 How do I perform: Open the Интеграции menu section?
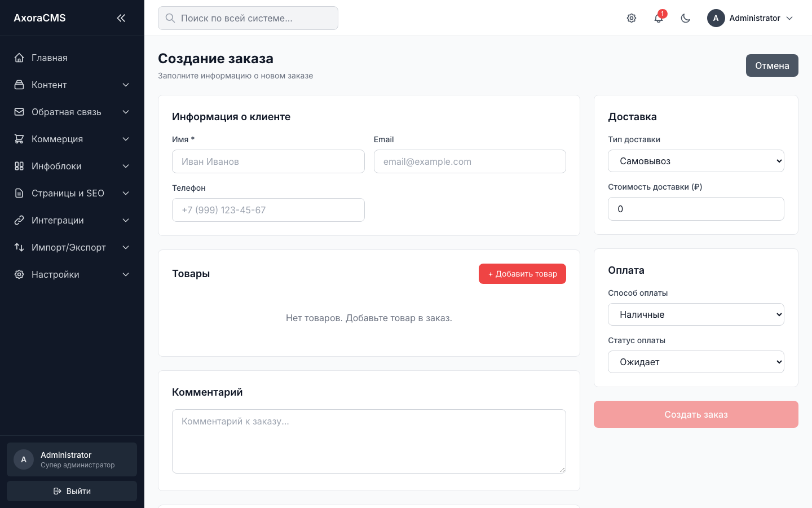[x=72, y=220]
